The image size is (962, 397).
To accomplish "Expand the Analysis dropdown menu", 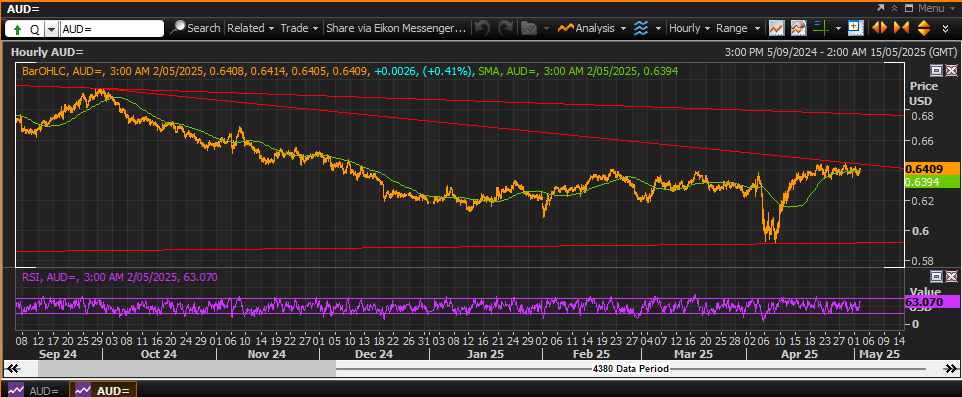I will 592,28.
